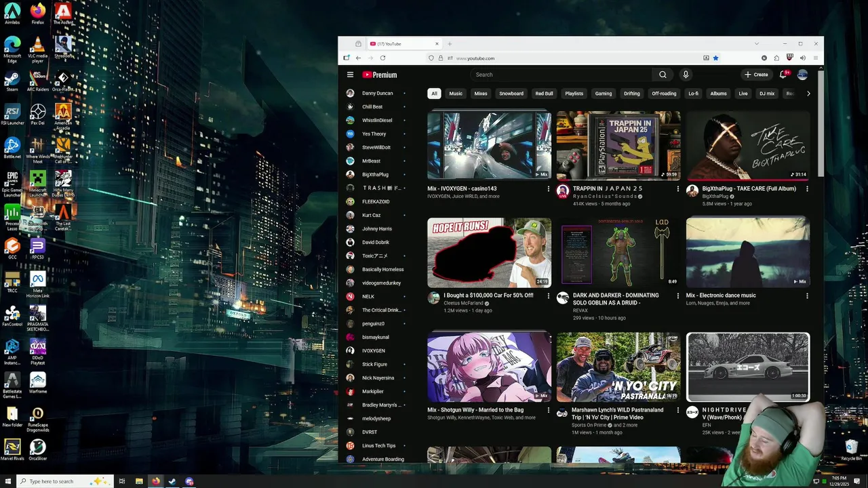The height and width of the screenshot is (488, 868).
Task: Open a new browser tab
Action: point(449,44)
